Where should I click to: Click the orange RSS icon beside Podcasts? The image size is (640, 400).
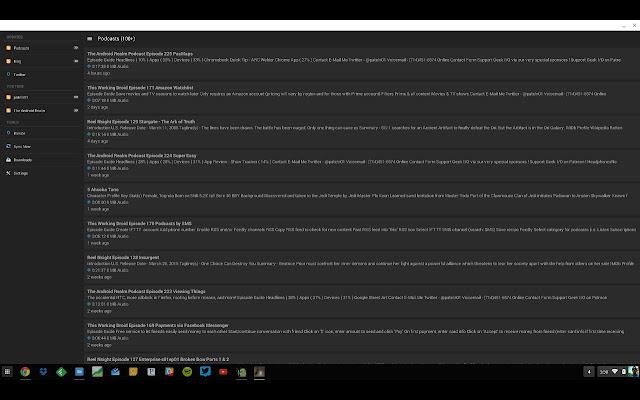(8, 48)
